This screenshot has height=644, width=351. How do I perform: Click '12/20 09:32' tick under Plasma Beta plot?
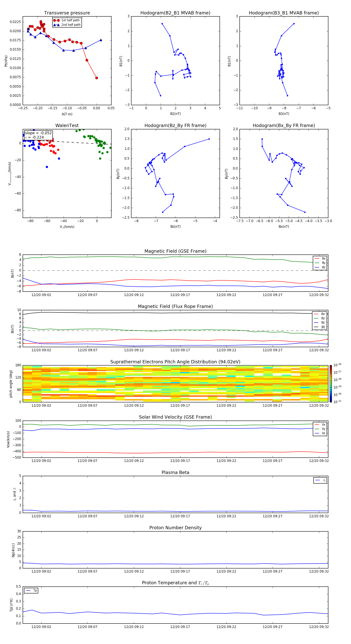click(319, 516)
